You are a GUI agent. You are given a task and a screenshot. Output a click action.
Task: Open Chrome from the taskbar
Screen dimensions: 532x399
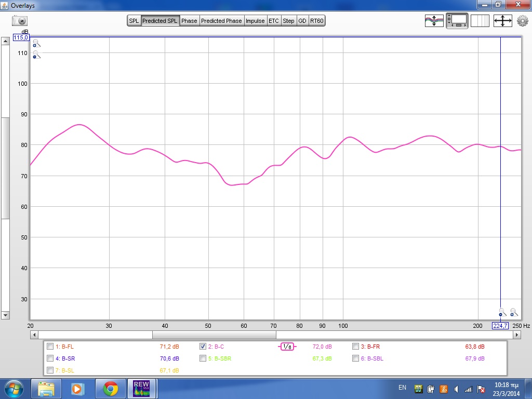pos(110,388)
